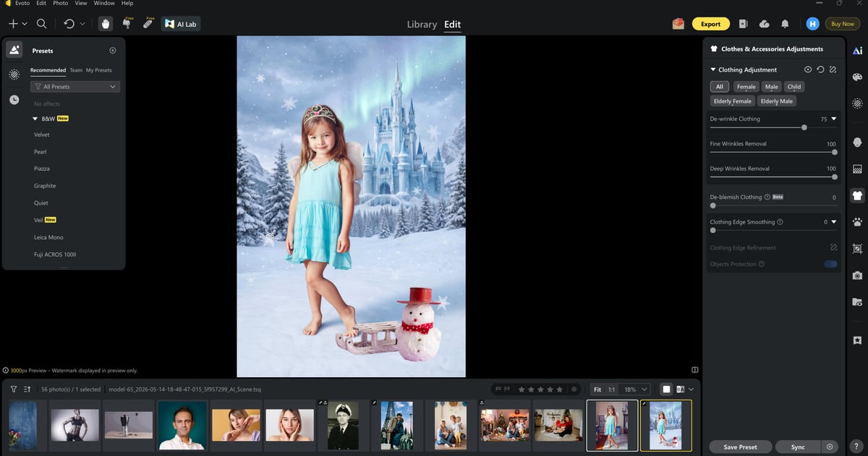Open the background adjustments icon
This screenshot has height=456, width=868.
click(857, 169)
